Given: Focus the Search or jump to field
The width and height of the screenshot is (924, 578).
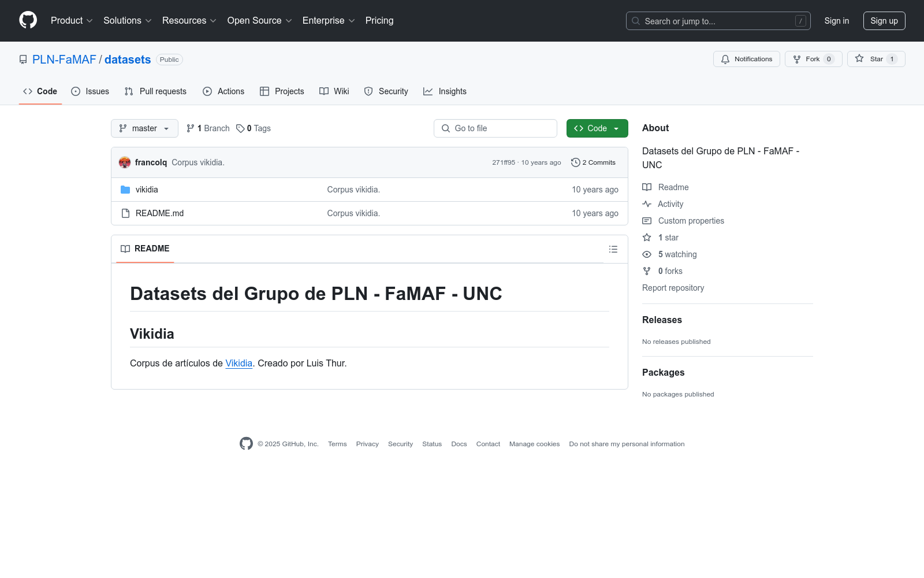Looking at the screenshot, I should click(718, 21).
